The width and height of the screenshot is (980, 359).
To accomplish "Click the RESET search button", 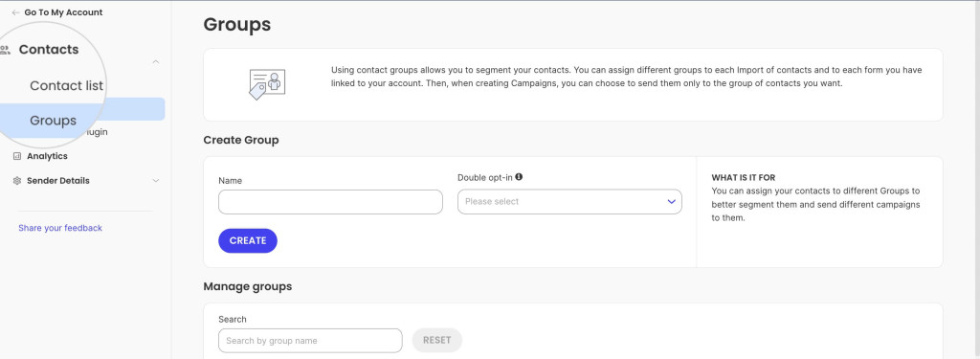I will click(x=436, y=340).
